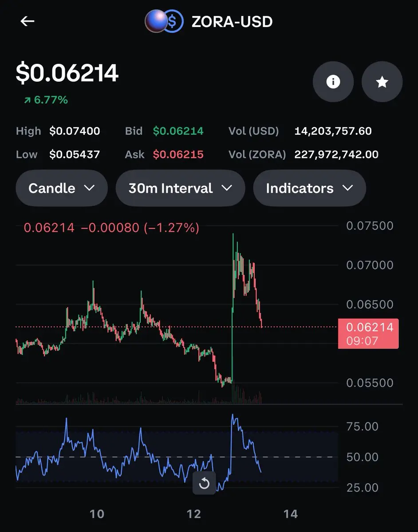418x532 pixels.
Task: Tap the tall green spike candle
Action: pos(233,308)
